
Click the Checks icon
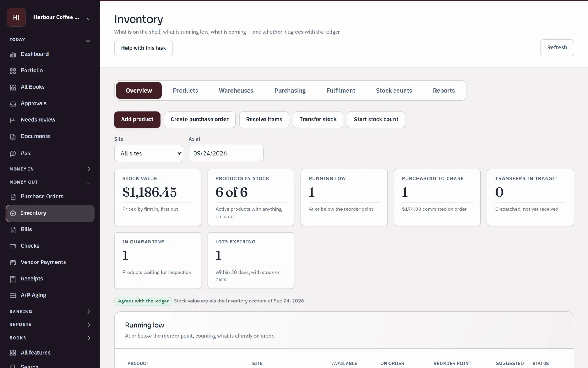[13, 246]
